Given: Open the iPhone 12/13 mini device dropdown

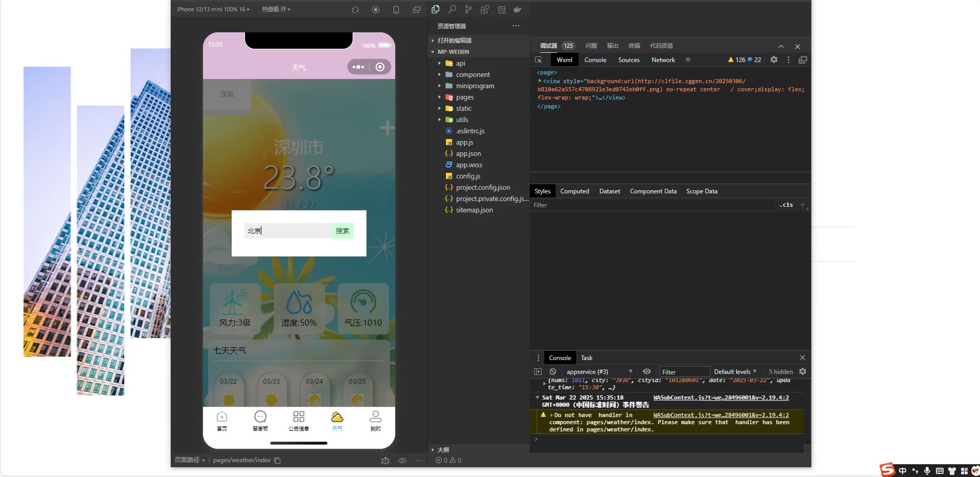Looking at the screenshot, I should (x=213, y=9).
